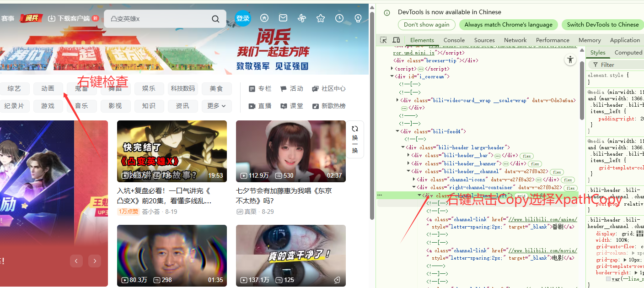
Task: Toggle DevTools device toolbar icon
Action: 396,40
